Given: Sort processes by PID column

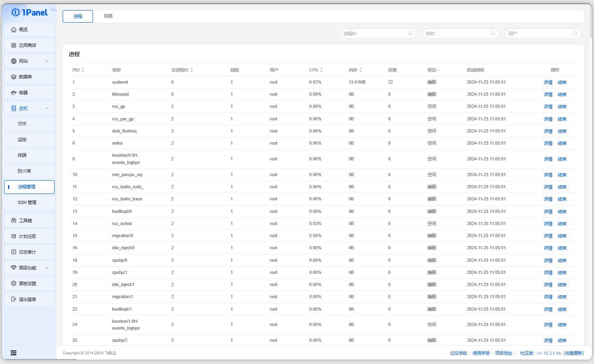Looking at the screenshot, I should tap(83, 70).
